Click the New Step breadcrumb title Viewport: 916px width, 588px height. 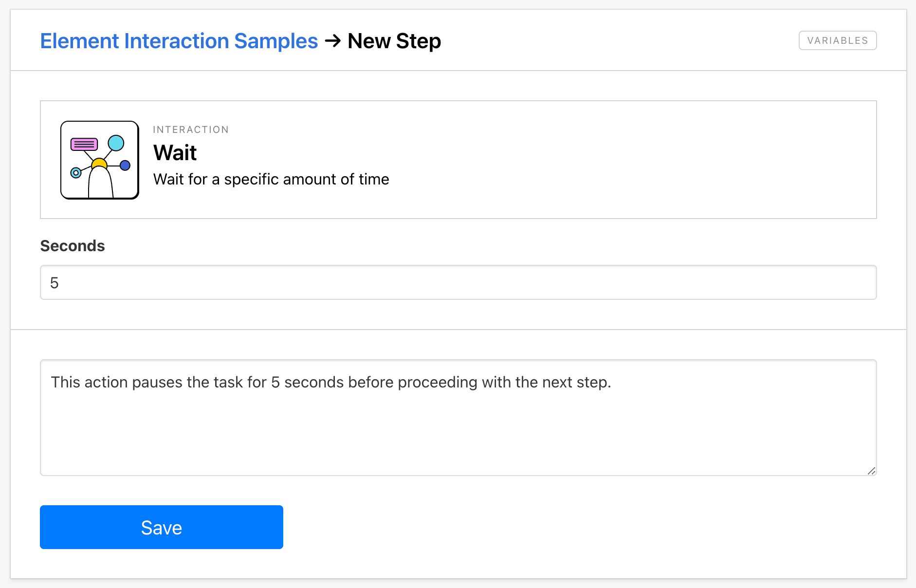pos(394,41)
